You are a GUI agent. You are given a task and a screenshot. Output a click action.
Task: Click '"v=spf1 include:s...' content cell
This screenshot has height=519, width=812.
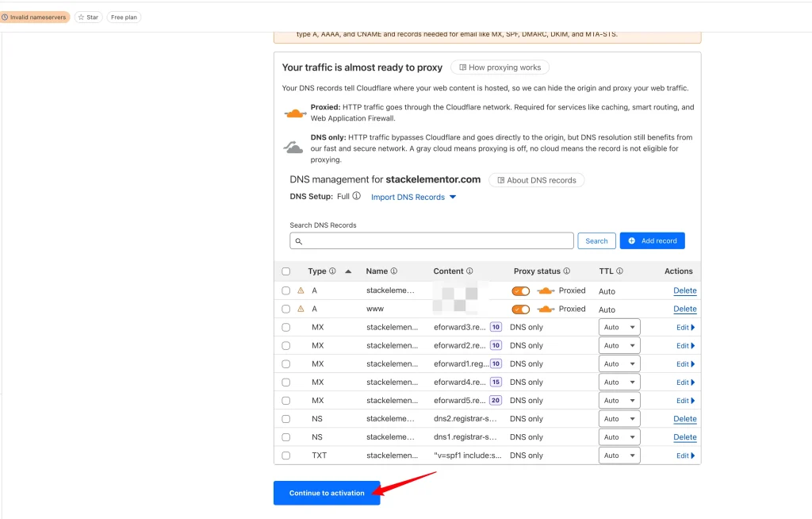[x=467, y=456]
